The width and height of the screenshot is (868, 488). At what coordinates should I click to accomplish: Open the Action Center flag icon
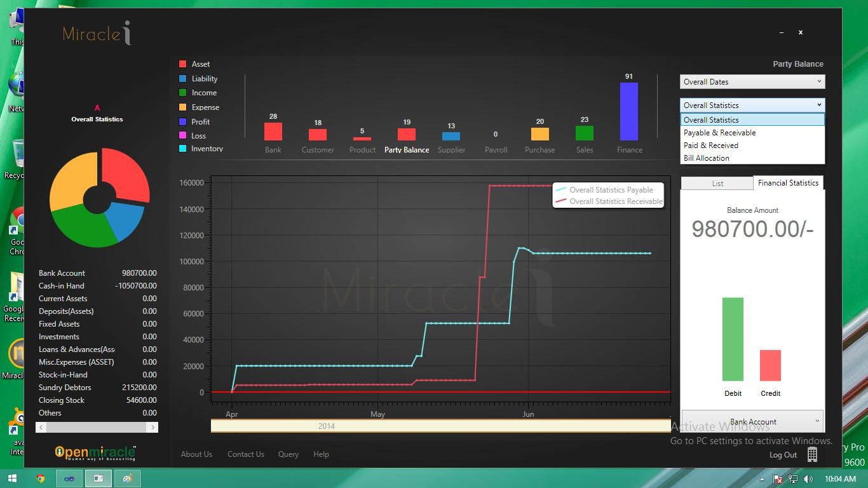[x=778, y=479]
